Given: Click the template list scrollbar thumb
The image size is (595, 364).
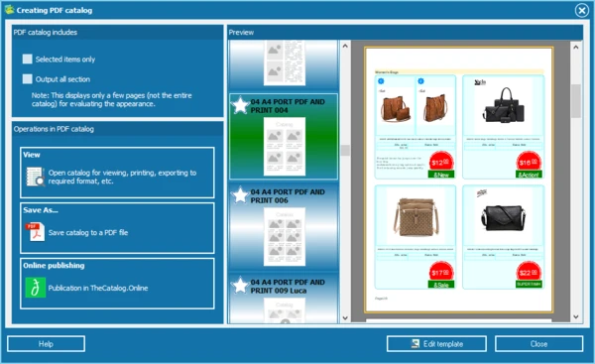Looking at the screenshot, I should 345,151.
